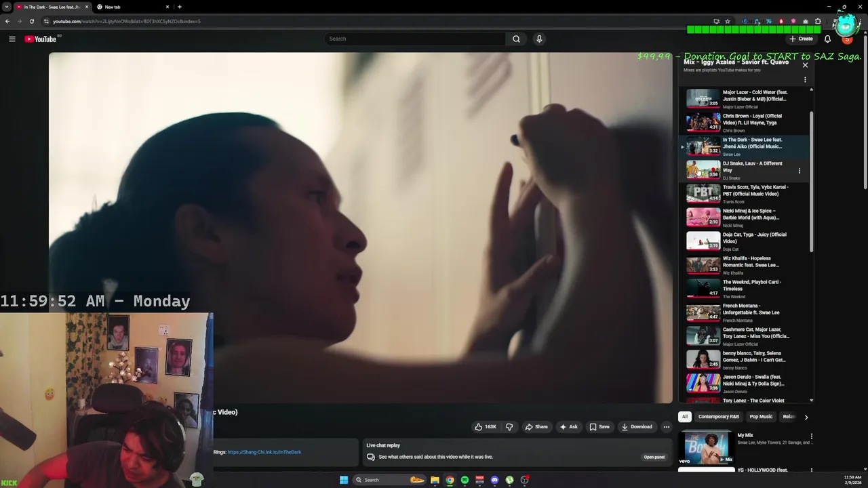
Task: Click the search magnifier button
Action: (516, 39)
